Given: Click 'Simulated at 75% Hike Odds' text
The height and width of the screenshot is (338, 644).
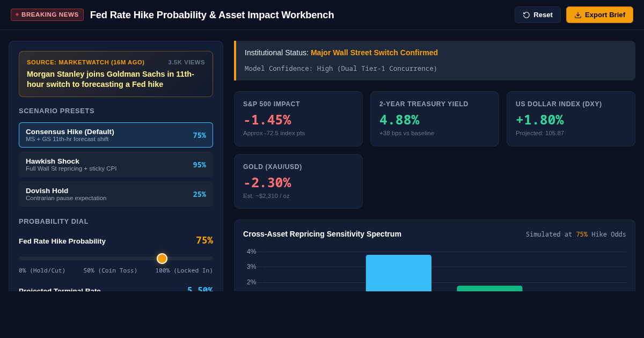Looking at the screenshot, I should tap(576, 234).
